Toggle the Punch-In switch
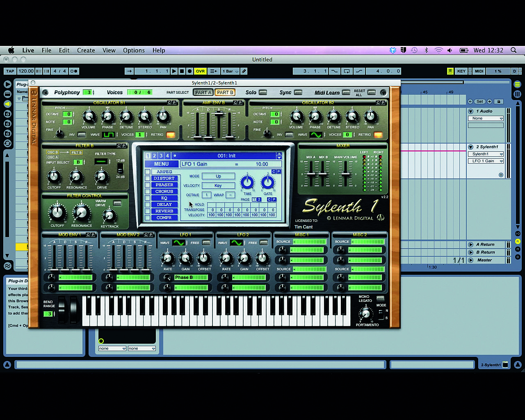 [335, 71]
